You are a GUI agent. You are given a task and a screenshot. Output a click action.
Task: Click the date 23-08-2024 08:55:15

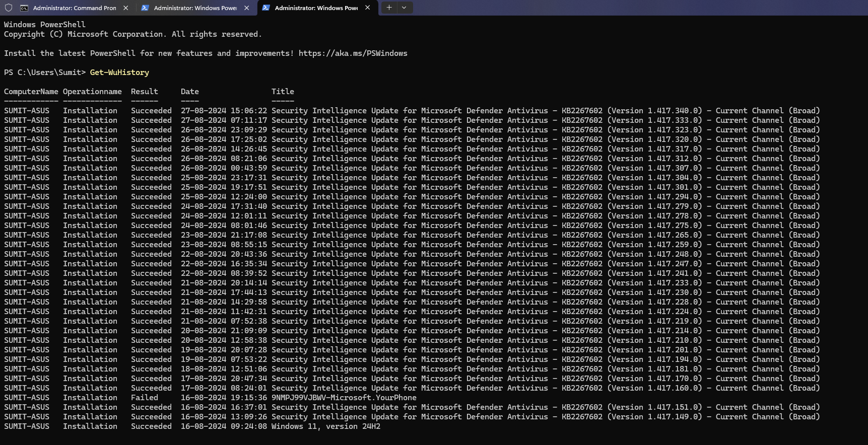tap(224, 245)
